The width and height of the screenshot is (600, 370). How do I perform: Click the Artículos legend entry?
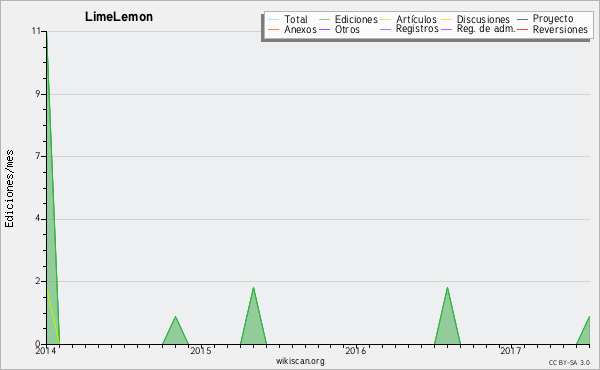(x=408, y=19)
